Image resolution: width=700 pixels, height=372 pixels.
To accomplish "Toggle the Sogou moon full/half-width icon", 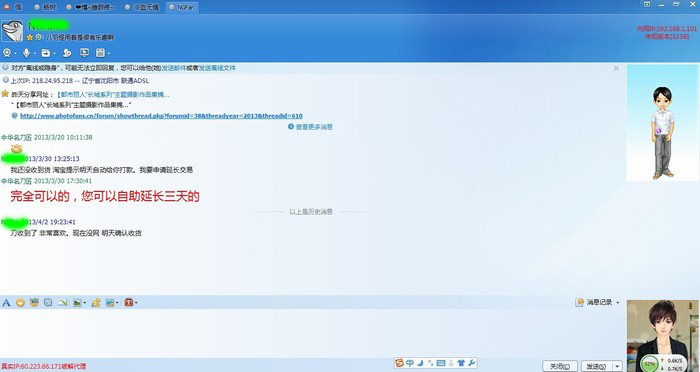I will [420, 363].
